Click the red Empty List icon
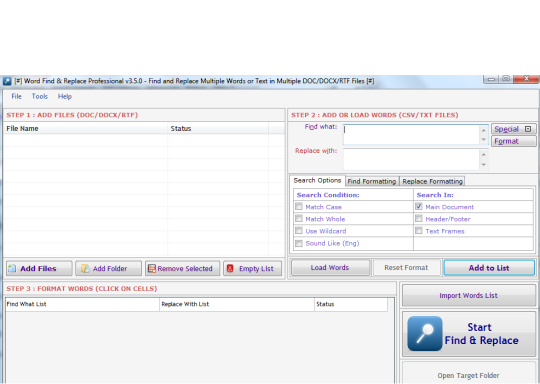540x384 pixels. (230, 268)
